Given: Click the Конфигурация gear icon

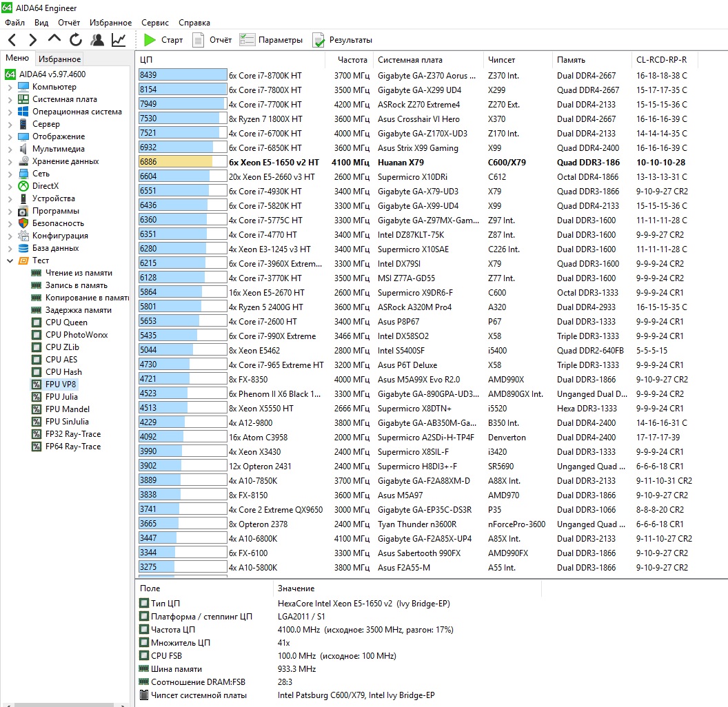Looking at the screenshot, I should coord(23,236).
